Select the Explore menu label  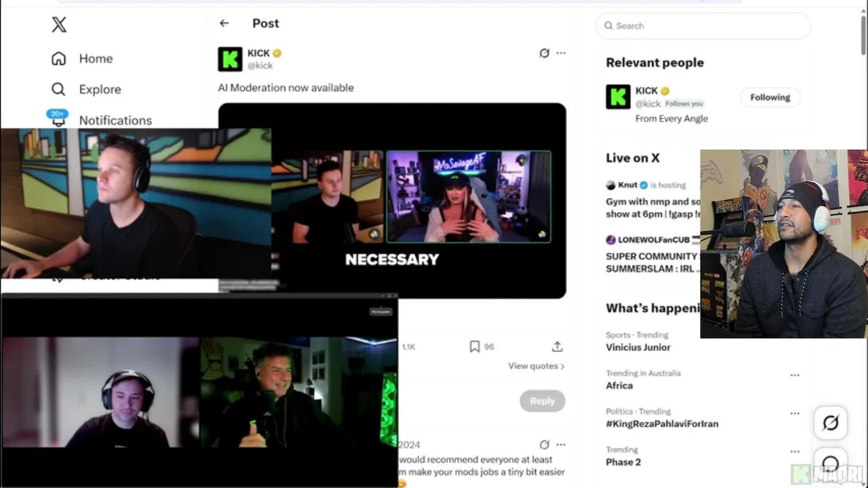[x=100, y=89]
